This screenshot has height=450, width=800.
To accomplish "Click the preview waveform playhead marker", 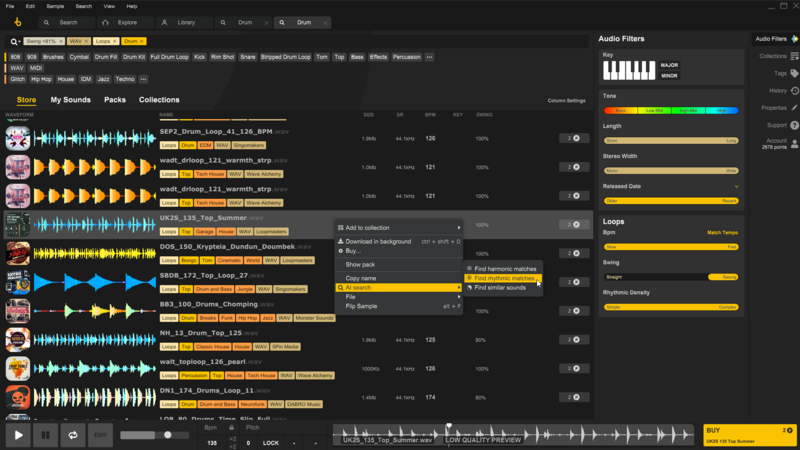I will click(449, 426).
